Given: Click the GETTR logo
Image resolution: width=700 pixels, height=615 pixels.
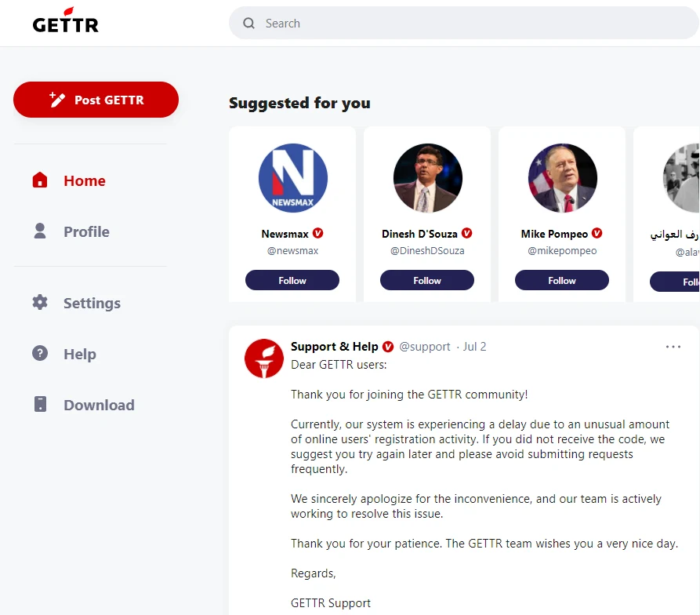Looking at the screenshot, I should pyautogui.click(x=65, y=23).
